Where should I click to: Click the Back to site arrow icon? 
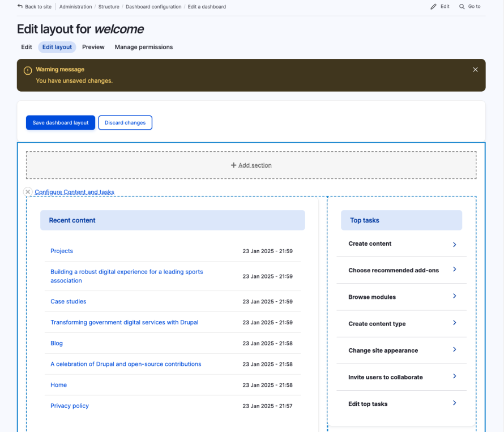[x=20, y=6]
